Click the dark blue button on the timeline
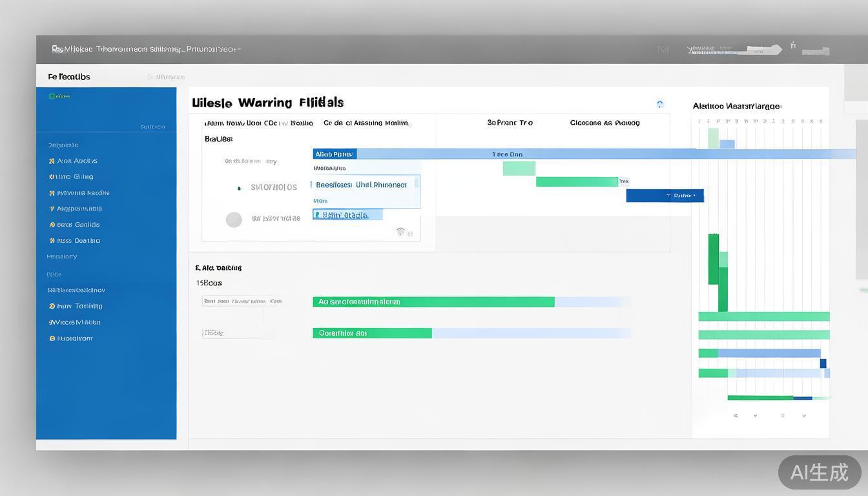 point(665,196)
